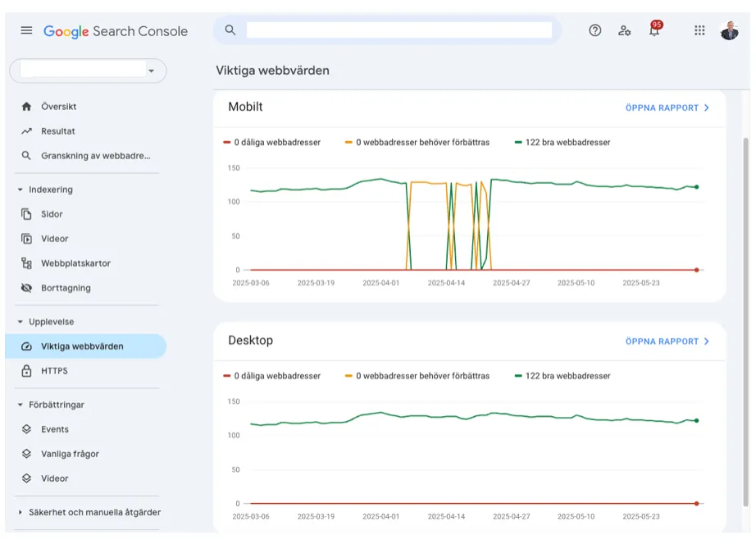The width and height of the screenshot is (756, 540).
Task: Open Events under Förbättringar
Action: point(54,429)
